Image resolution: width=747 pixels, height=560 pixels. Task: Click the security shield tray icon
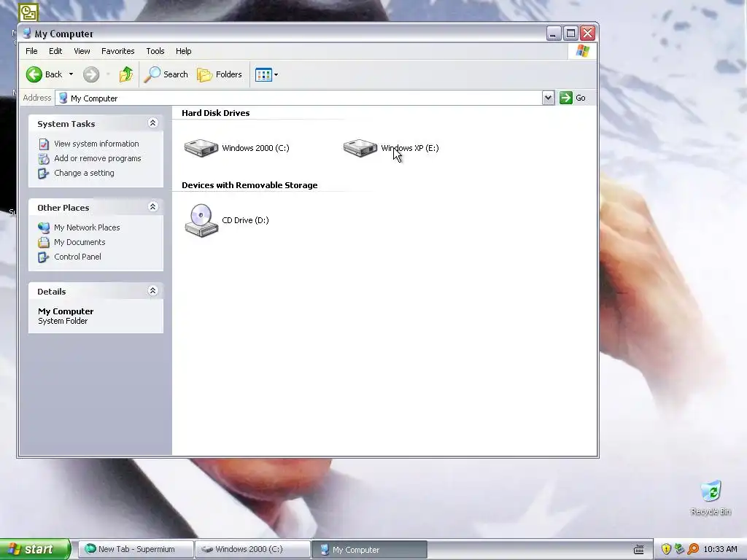coord(666,549)
